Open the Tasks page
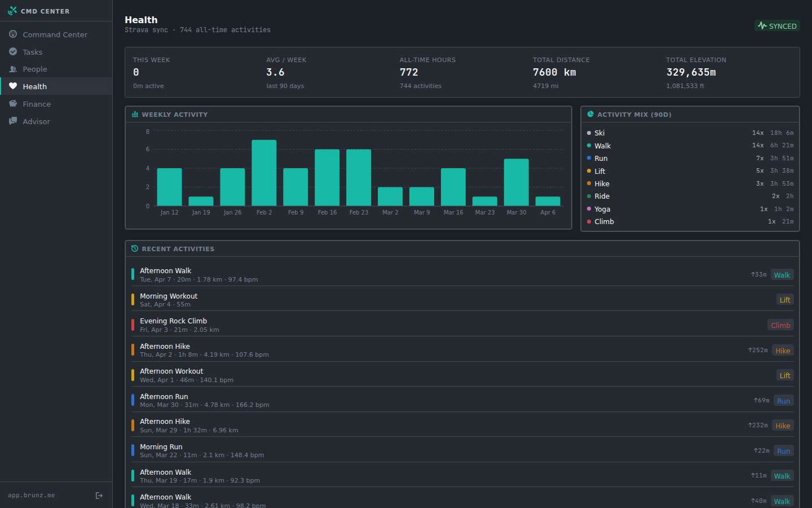This screenshot has height=508, width=812. tap(56, 52)
